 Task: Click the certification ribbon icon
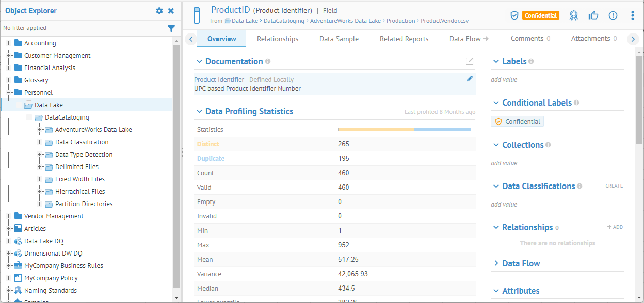point(574,15)
